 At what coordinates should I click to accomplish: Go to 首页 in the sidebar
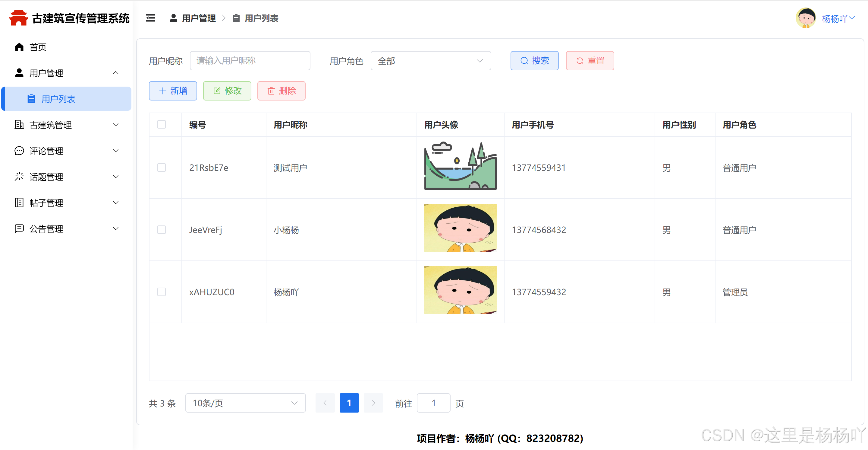click(38, 47)
